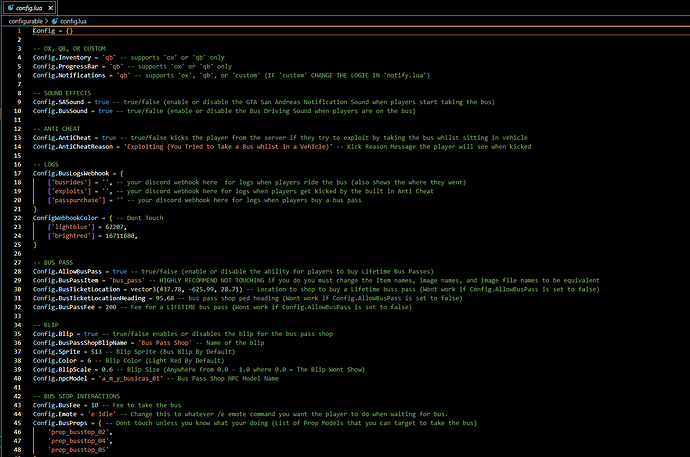Click the 'Bus Pass Shop' string

coord(165,343)
